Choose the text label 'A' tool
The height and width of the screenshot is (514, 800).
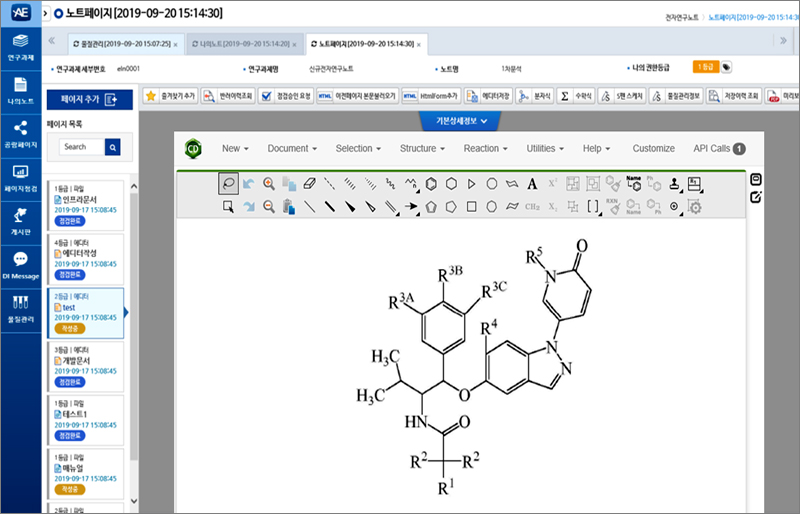click(532, 183)
